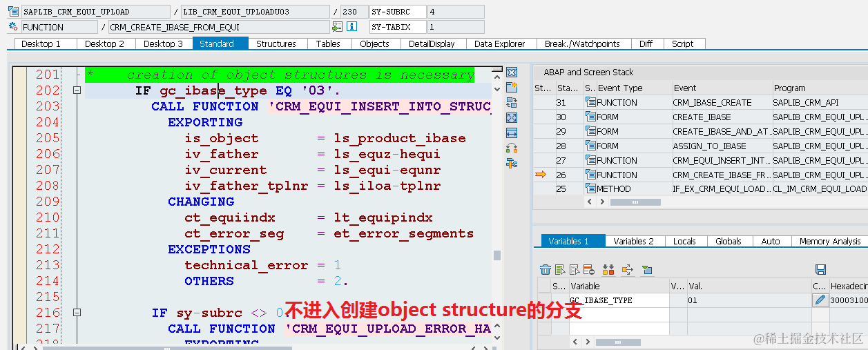Click the first sheet-with-arrow icon in Variables toolbar
The width and height of the screenshot is (868, 350).
point(560,269)
